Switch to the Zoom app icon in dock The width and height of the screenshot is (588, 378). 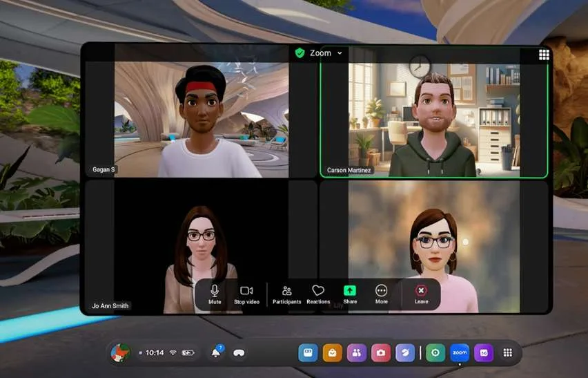(460, 353)
